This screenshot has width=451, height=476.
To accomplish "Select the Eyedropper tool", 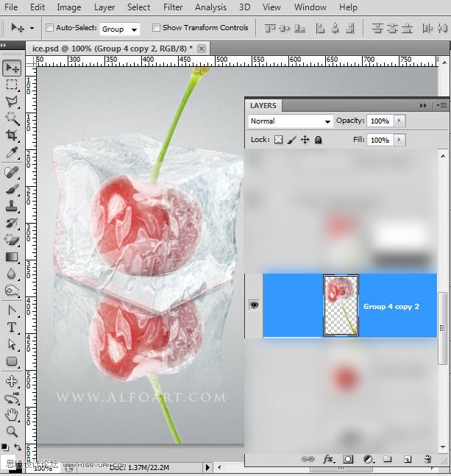I will pos(12,152).
